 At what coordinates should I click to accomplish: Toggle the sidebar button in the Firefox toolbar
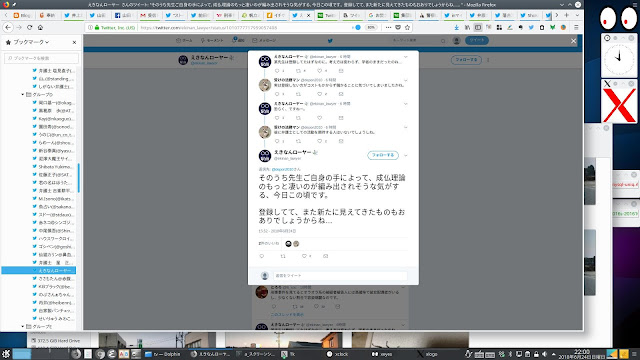click(x=478, y=27)
